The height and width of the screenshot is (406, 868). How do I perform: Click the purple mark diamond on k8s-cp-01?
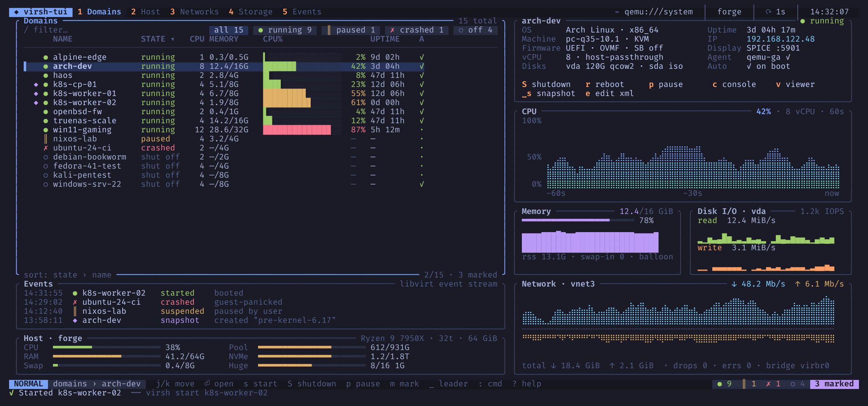36,84
